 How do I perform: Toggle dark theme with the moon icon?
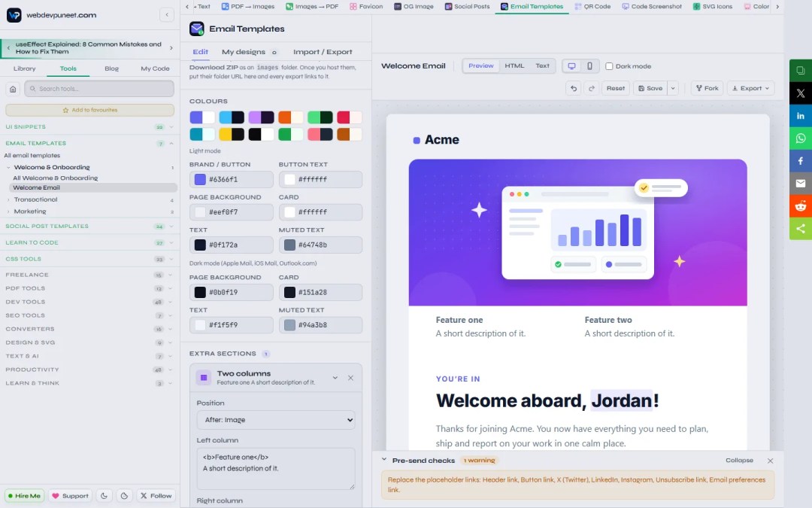coord(104,496)
